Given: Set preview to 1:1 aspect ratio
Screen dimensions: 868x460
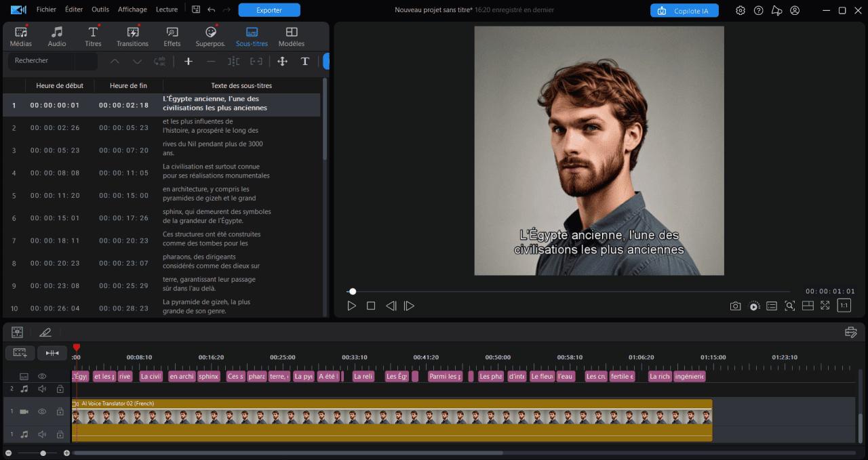Looking at the screenshot, I should coord(844,306).
